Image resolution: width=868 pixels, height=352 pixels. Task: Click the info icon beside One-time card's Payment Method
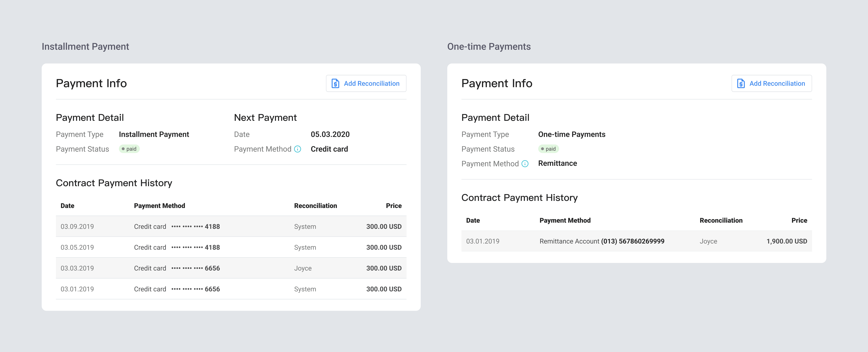pyautogui.click(x=525, y=164)
